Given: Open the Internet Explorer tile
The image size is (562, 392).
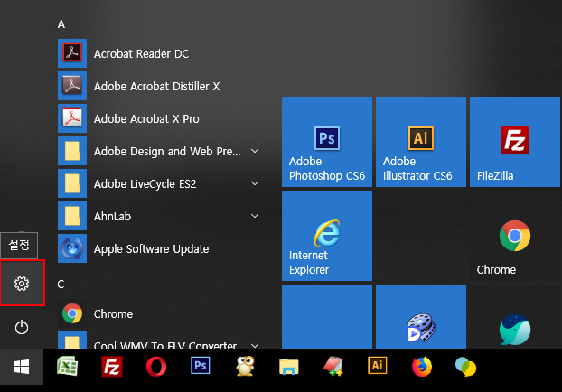Looking at the screenshot, I should pos(327,236).
